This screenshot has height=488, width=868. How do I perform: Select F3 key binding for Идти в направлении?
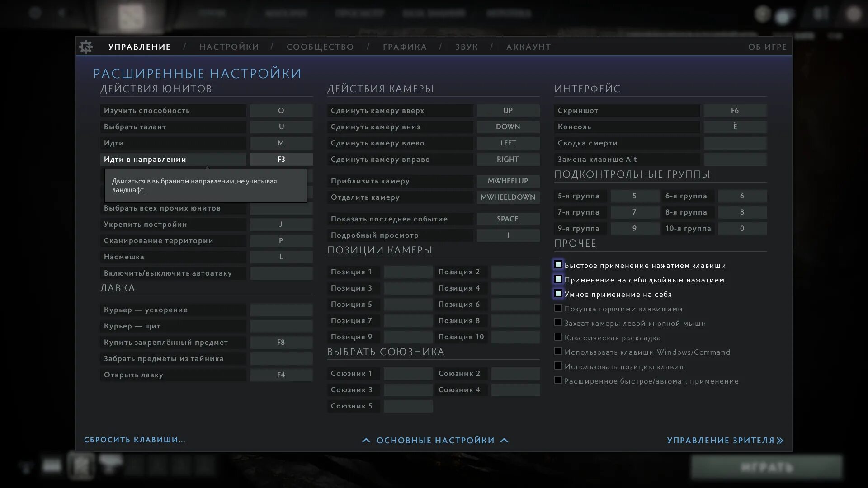coord(281,159)
